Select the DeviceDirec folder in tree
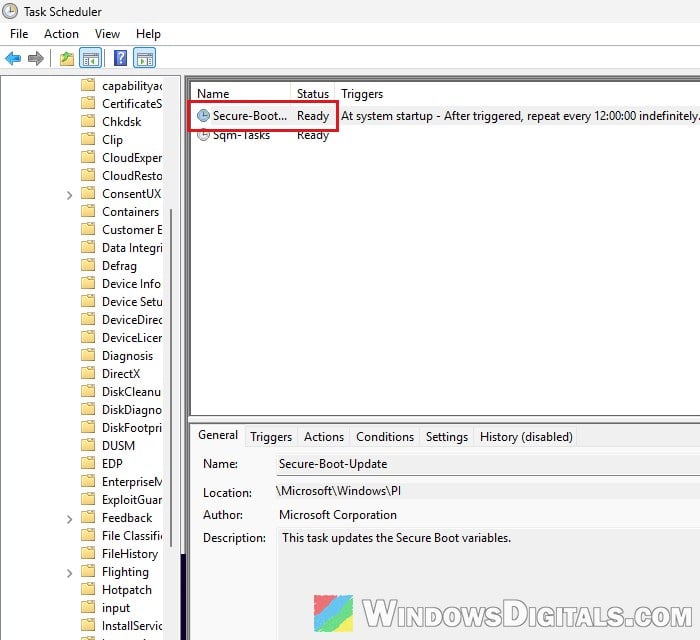The width and height of the screenshot is (700, 640). [x=132, y=320]
